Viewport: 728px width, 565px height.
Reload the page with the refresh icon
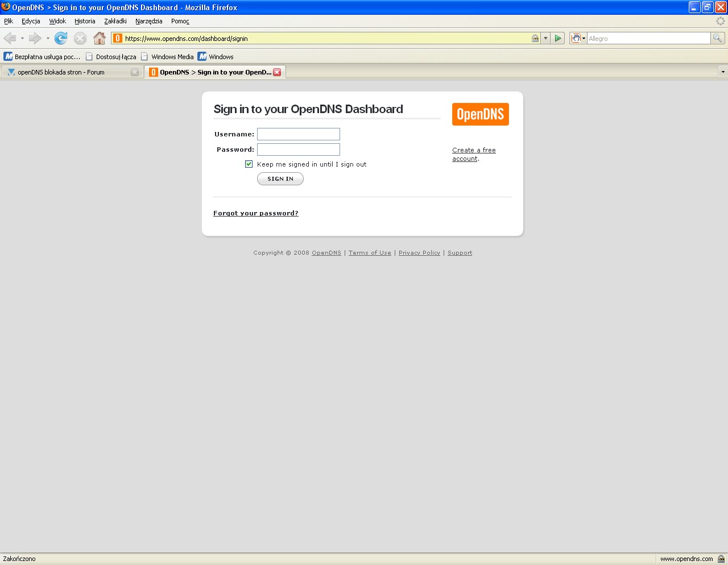pyautogui.click(x=61, y=38)
